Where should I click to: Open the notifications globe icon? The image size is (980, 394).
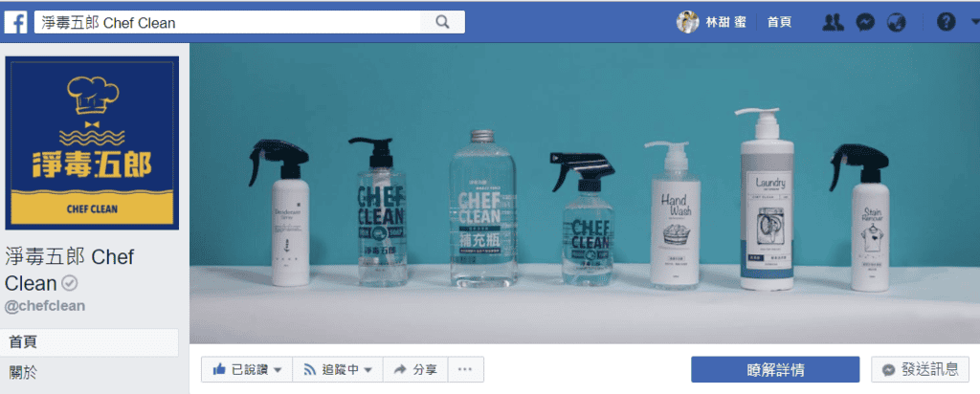(x=896, y=22)
